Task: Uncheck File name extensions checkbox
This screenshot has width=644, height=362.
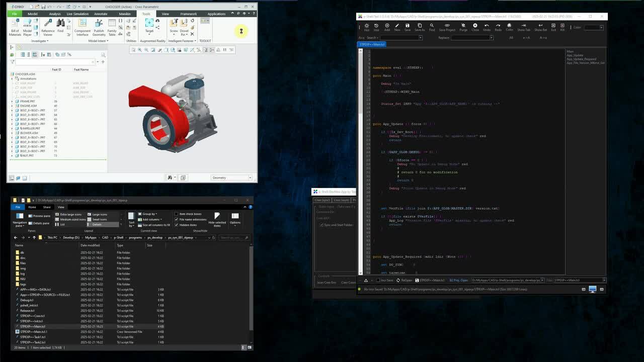Action: [177, 220]
